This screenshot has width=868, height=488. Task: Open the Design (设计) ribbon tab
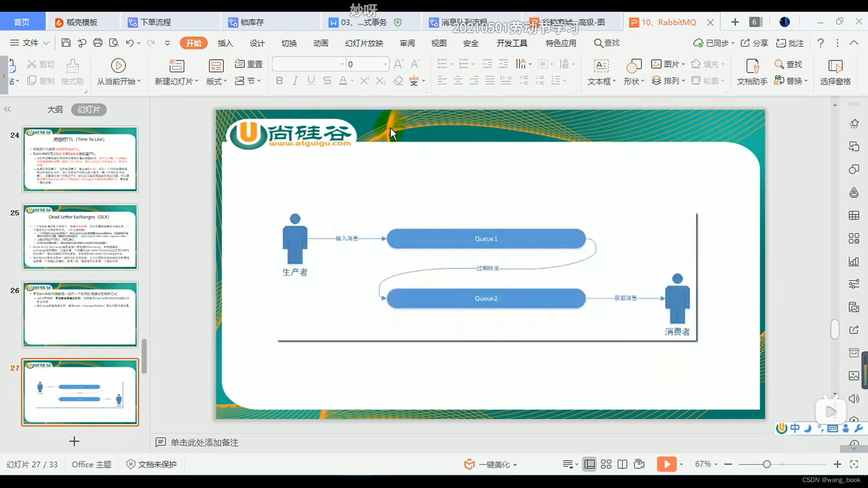tap(257, 43)
